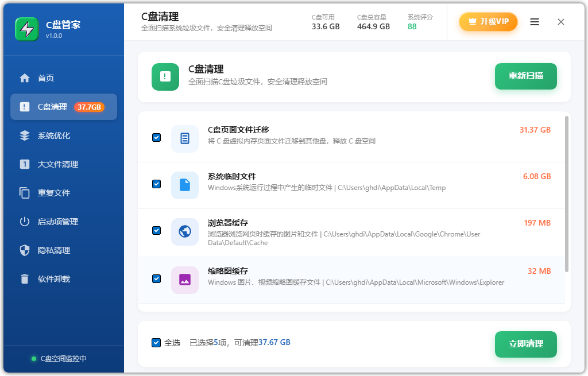Open the 大文件清理 section
The height and width of the screenshot is (376, 588).
(64, 164)
